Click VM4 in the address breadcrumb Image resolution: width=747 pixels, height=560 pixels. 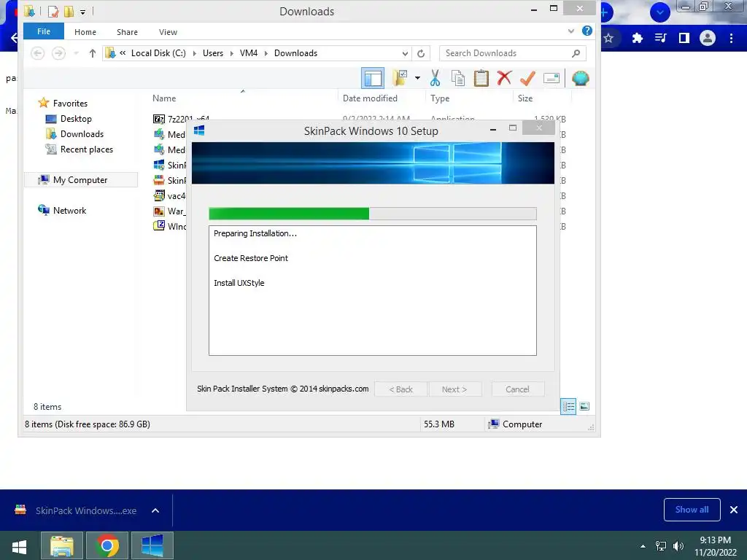pos(249,53)
